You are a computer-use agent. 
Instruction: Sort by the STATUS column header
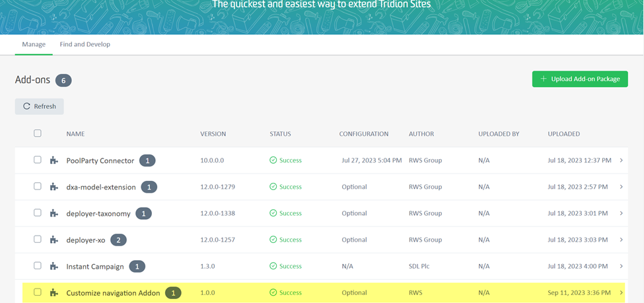coord(280,134)
